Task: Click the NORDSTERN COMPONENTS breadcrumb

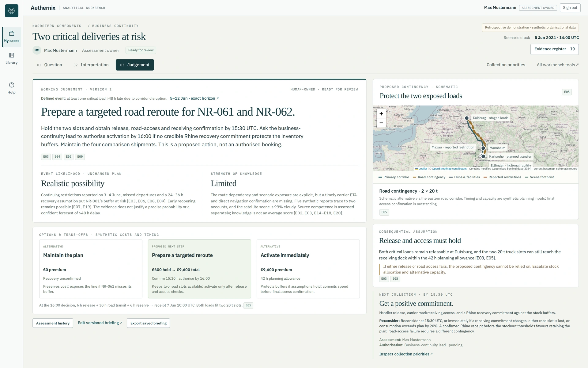Action: pos(57,26)
